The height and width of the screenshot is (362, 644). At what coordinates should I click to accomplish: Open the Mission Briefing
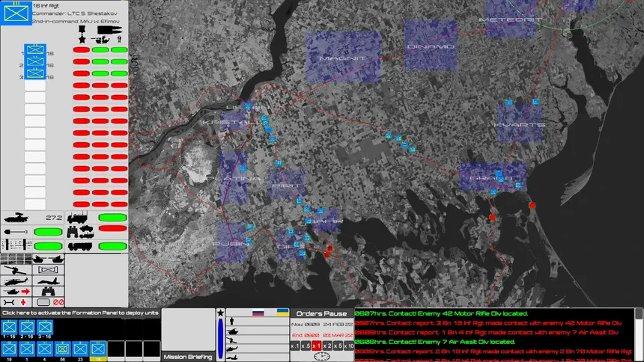coord(187,357)
